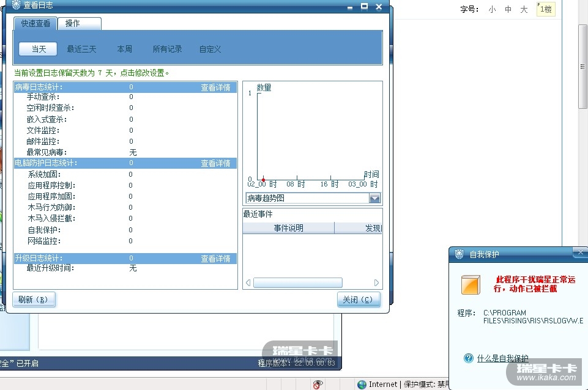Set font size to 小

click(492, 10)
